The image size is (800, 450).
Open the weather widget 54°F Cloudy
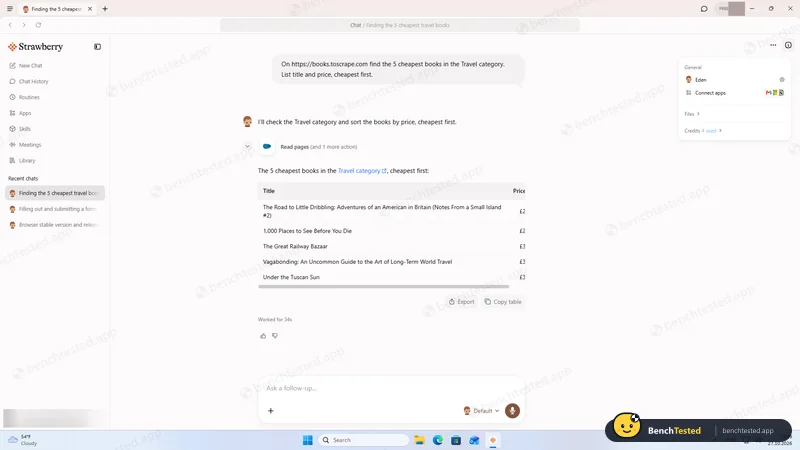coord(23,440)
